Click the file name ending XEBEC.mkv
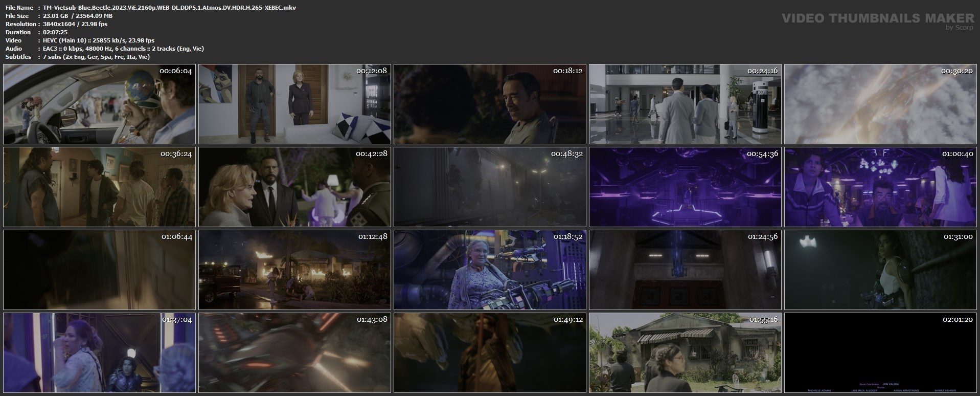980x396 pixels. tap(170, 8)
